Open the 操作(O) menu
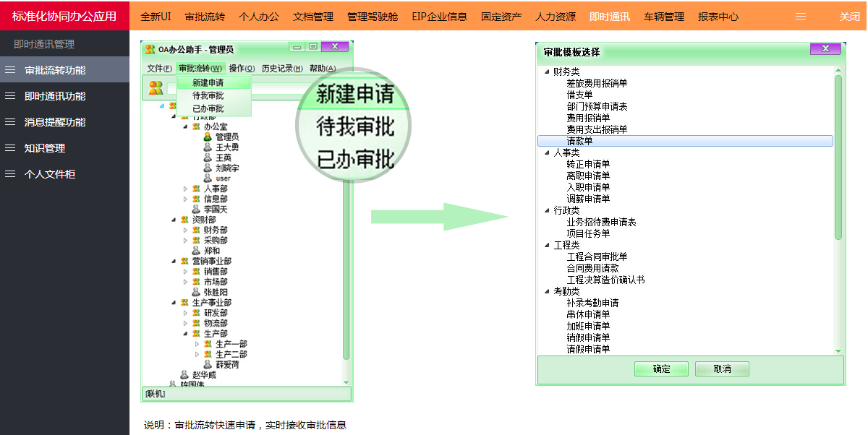This screenshot has width=868, height=435. [241, 68]
